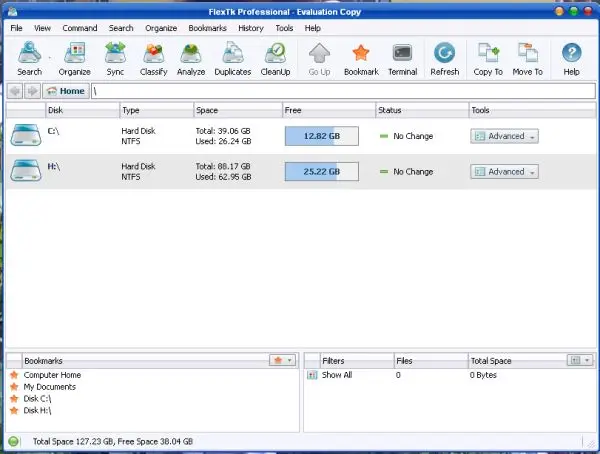Select the Disk C:\ bookmark
The width and height of the screenshot is (600, 454).
(37, 398)
